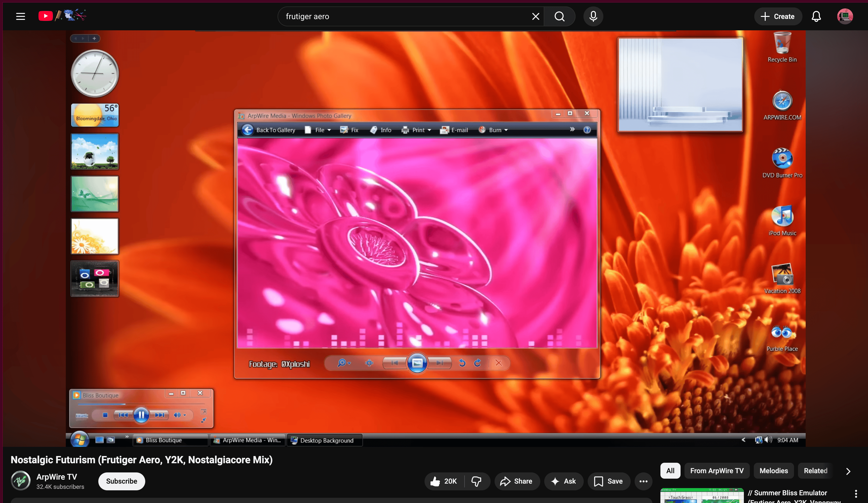Clear the search box text
The height and width of the screenshot is (503, 868).
point(535,16)
